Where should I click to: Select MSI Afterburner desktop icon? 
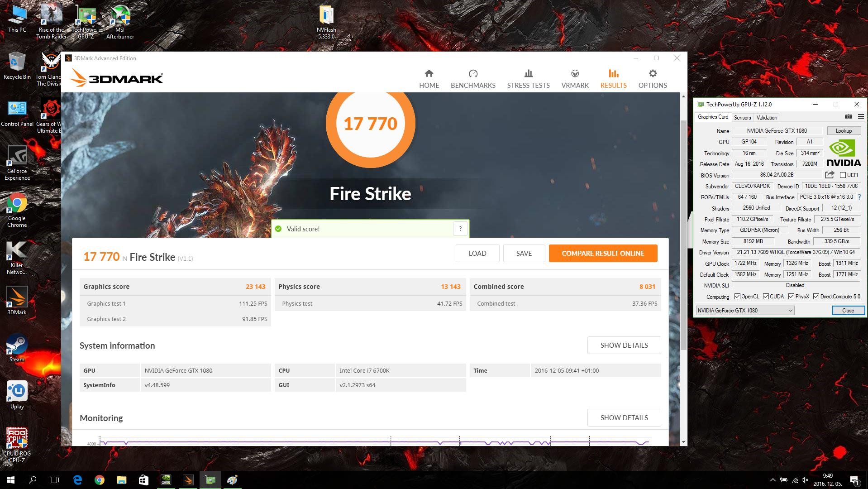[x=120, y=21]
